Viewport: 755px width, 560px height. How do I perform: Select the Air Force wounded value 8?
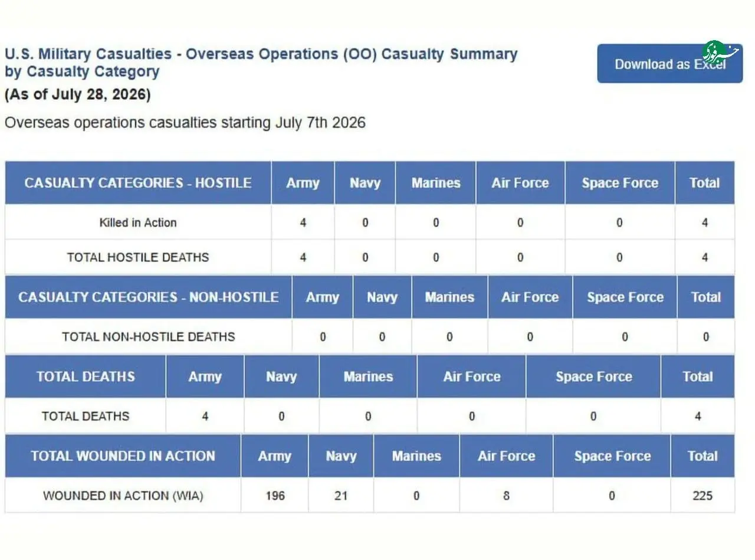pos(506,496)
